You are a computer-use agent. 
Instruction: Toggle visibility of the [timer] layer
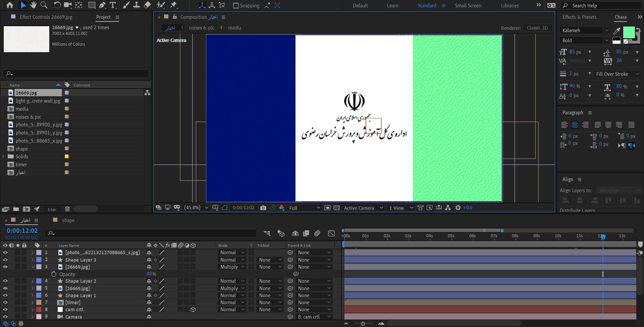click(5, 302)
